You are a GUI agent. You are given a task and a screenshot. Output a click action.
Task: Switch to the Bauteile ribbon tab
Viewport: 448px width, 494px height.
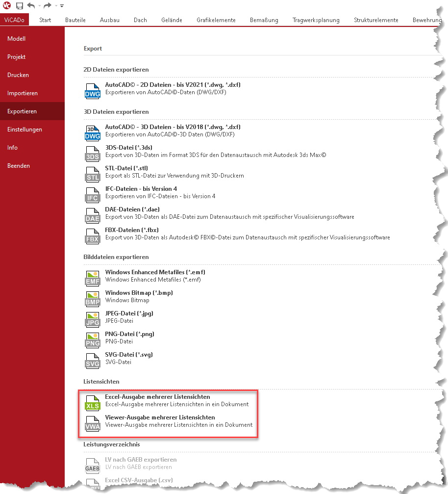pyautogui.click(x=75, y=20)
